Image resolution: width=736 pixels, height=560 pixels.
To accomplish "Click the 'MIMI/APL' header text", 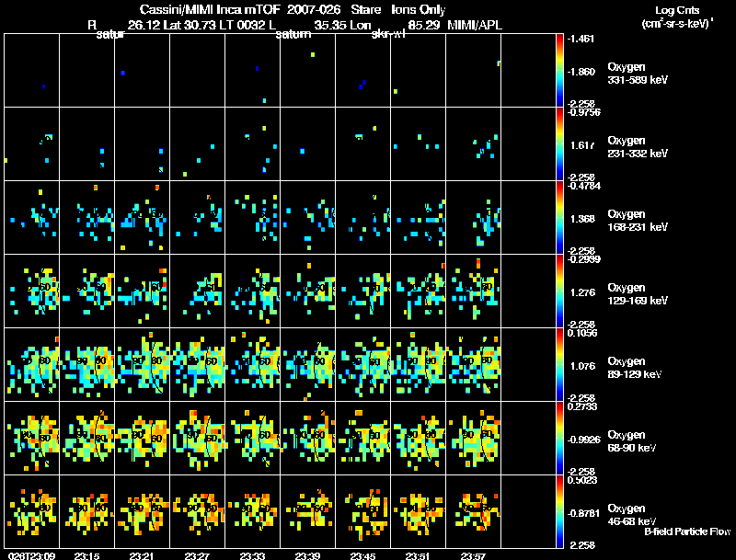I will [475, 25].
